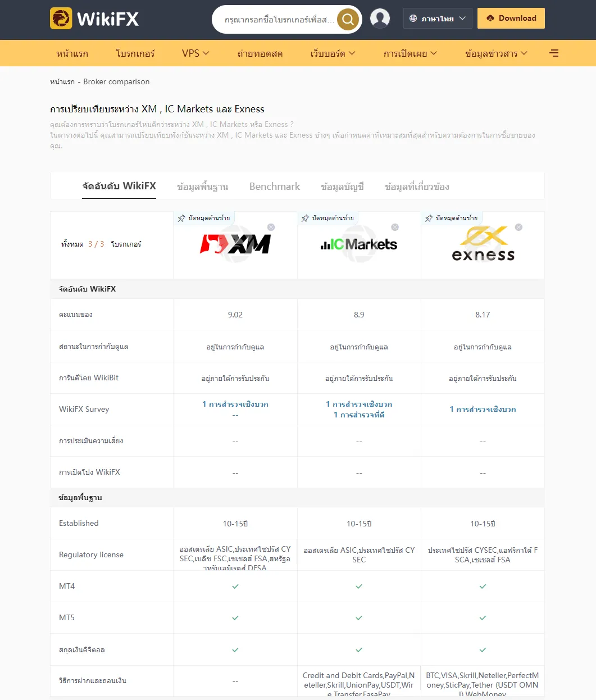Expand the VPS menu
Viewport: 596px width, 700px height.
click(x=195, y=53)
